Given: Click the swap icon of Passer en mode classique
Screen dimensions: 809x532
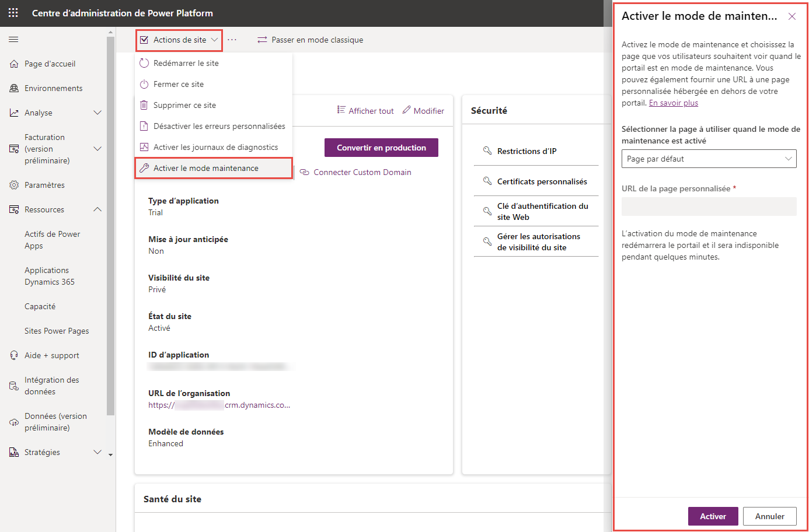Looking at the screenshot, I should (x=262, y=40).
